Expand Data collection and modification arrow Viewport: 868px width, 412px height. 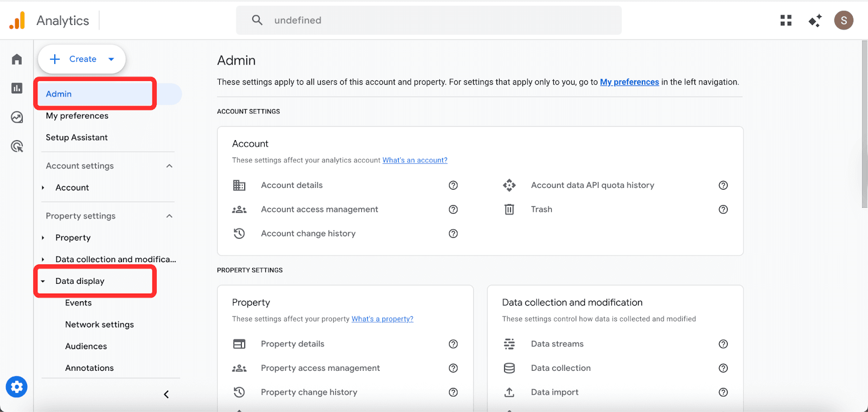point(43,259)
